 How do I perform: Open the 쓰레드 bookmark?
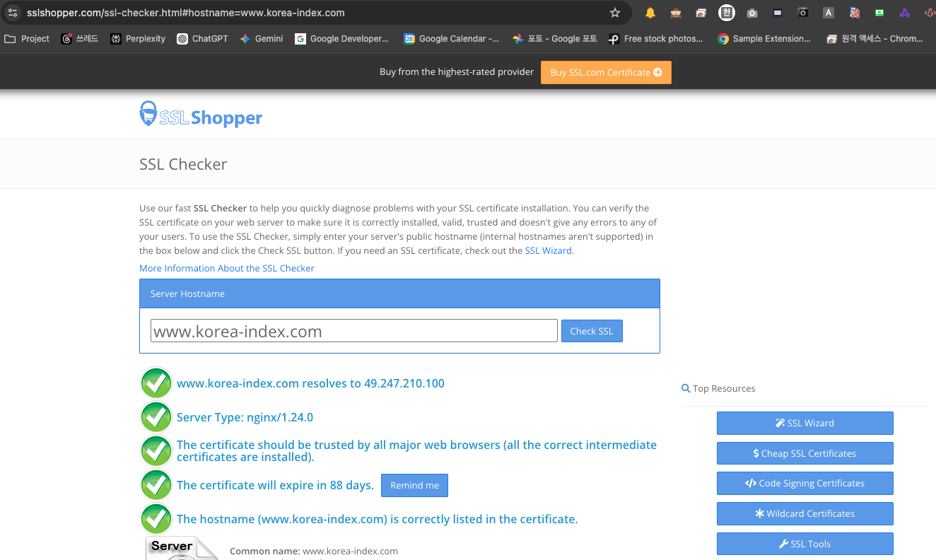(80, 39)
